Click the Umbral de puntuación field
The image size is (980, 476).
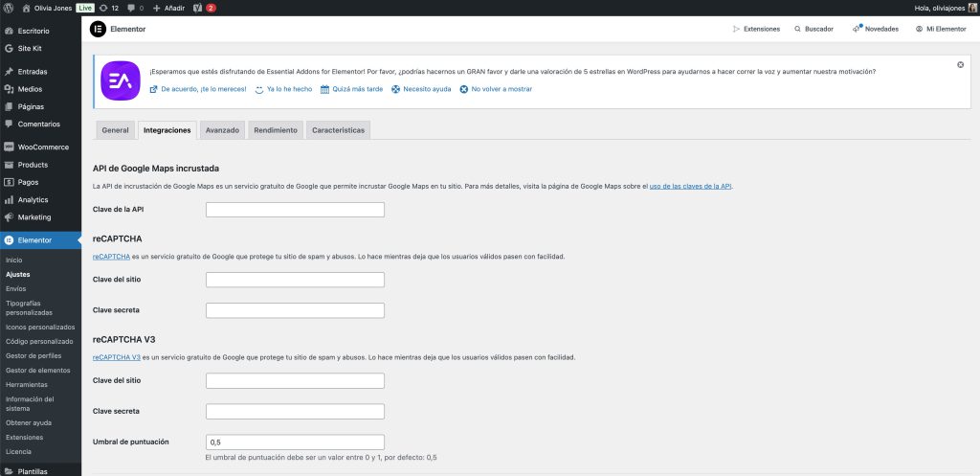click(x=295, y=442)
